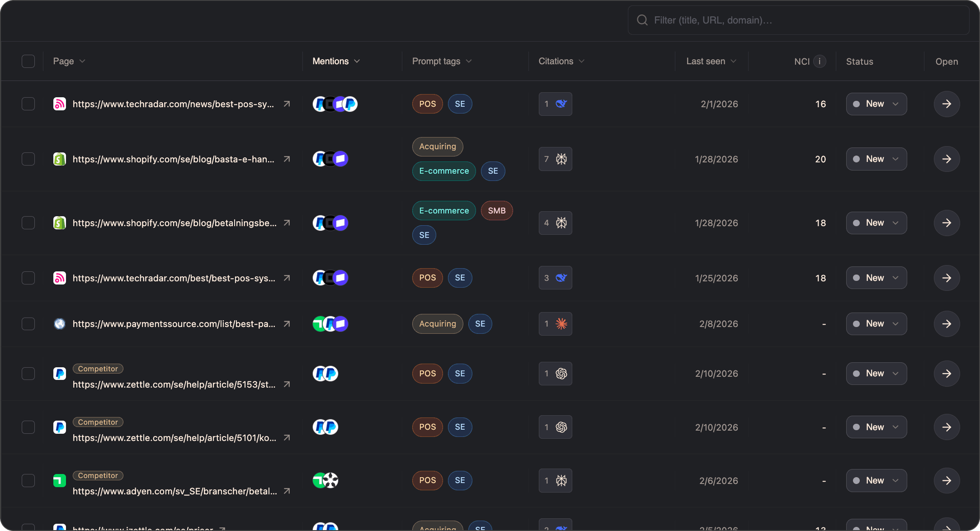Click the Citations column header
This screenshot has height=531, width=980.
(x=561, y=61)
